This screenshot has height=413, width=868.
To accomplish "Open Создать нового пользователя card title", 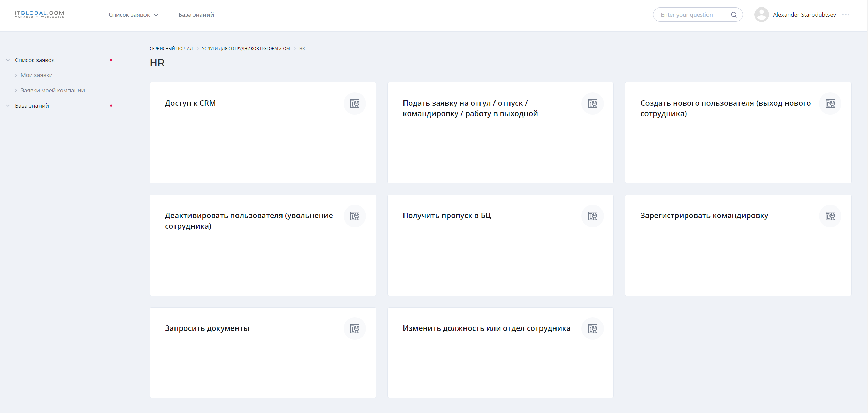I will (x=725, y=108).
